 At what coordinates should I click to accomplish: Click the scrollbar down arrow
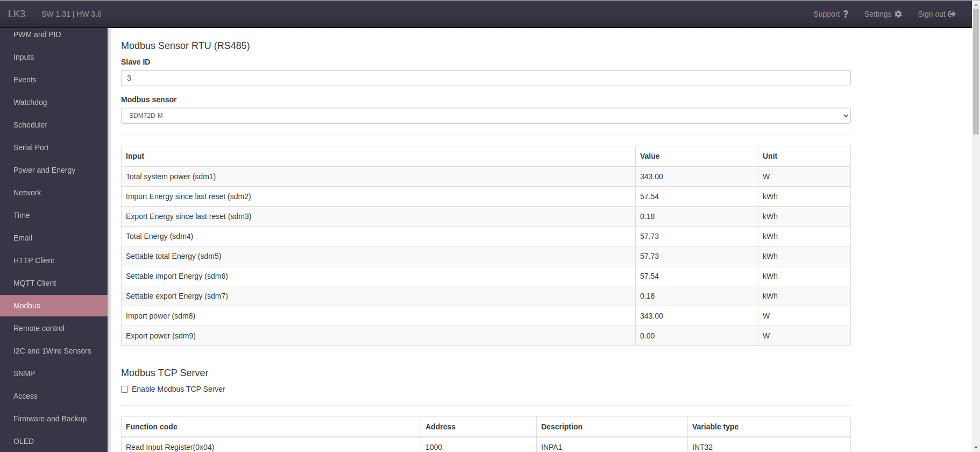[x=976, y=448]
